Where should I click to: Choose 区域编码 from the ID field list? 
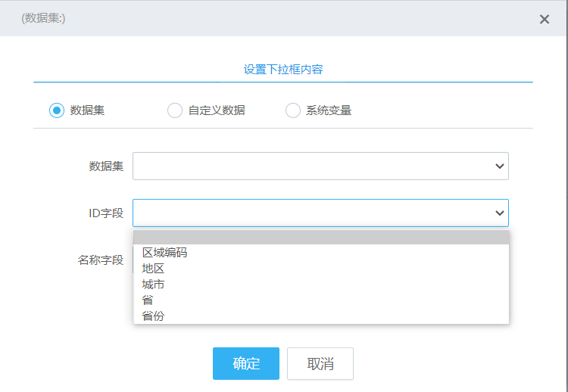[x=321, y=252]
